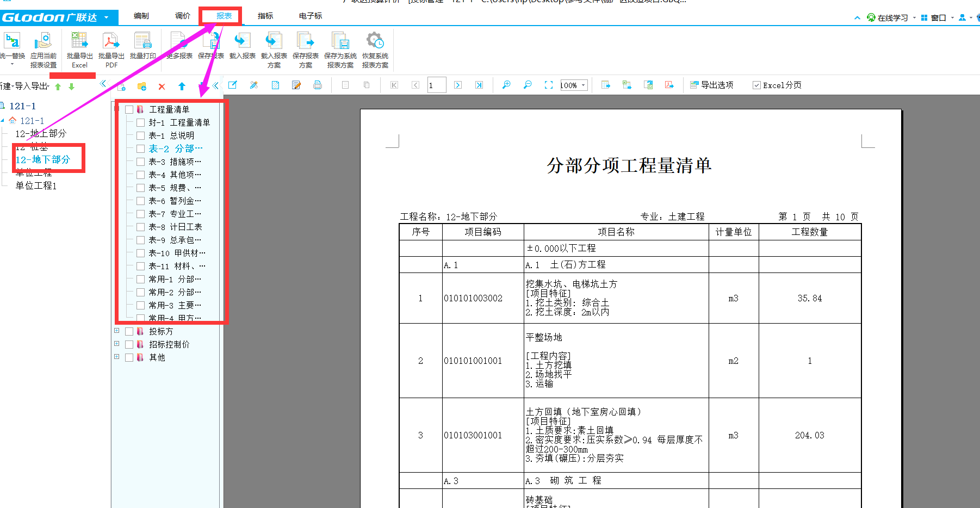Click 批量导出 PDF icon

[111, 41]
